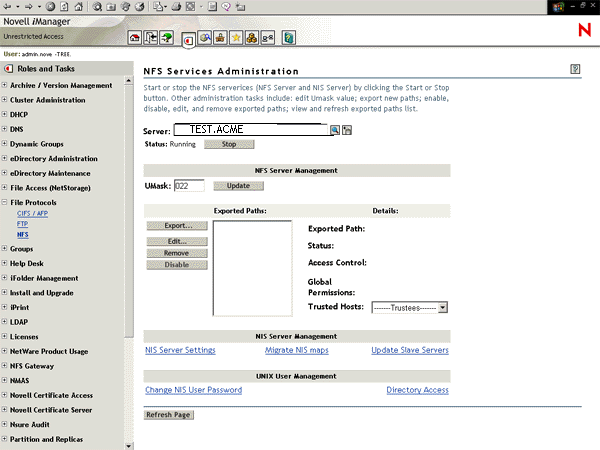Click the browser Forward arrow
Image resolution: width=600 pixels, height=450 pixels.
pos(29,7)
